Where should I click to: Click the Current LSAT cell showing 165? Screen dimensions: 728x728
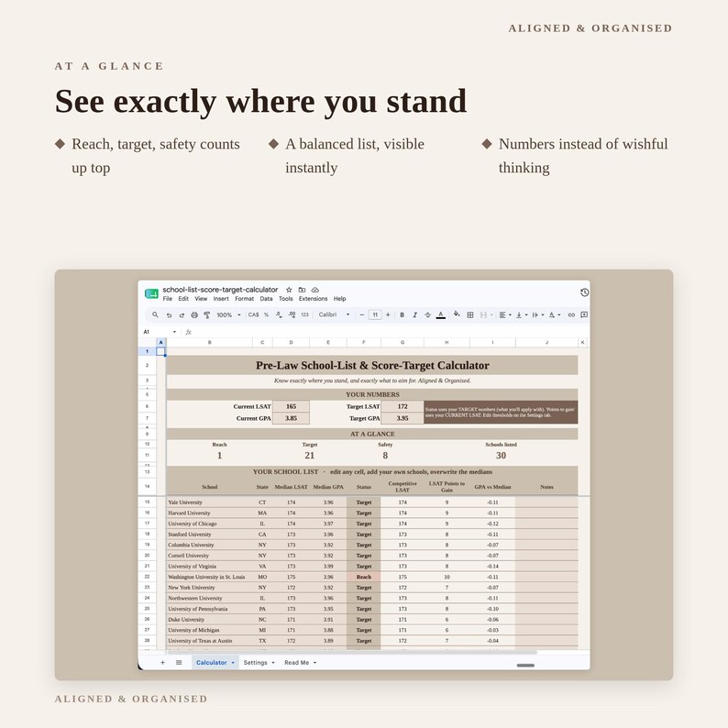click(291, 406)
